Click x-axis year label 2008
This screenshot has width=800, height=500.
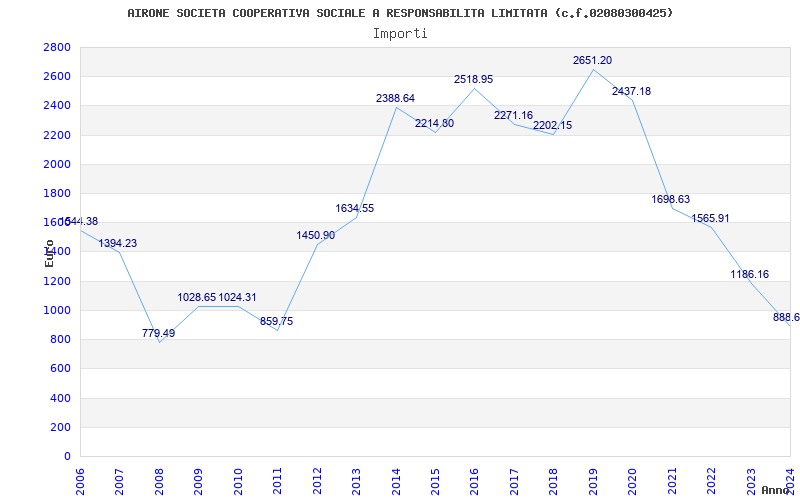click(x=159, y=481)
